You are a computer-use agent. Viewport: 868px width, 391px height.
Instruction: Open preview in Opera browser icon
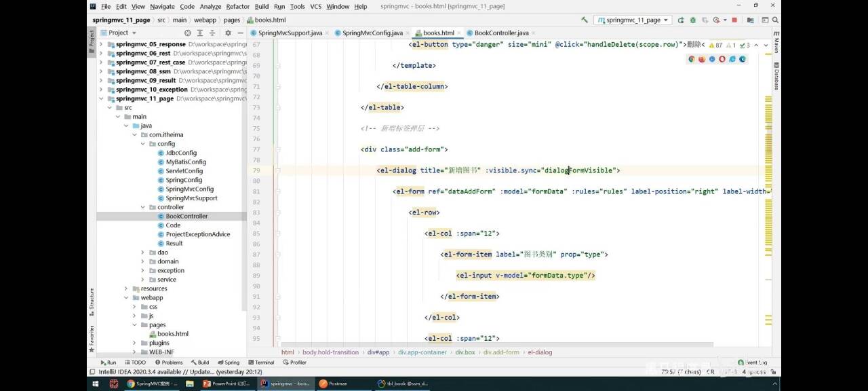722,59
